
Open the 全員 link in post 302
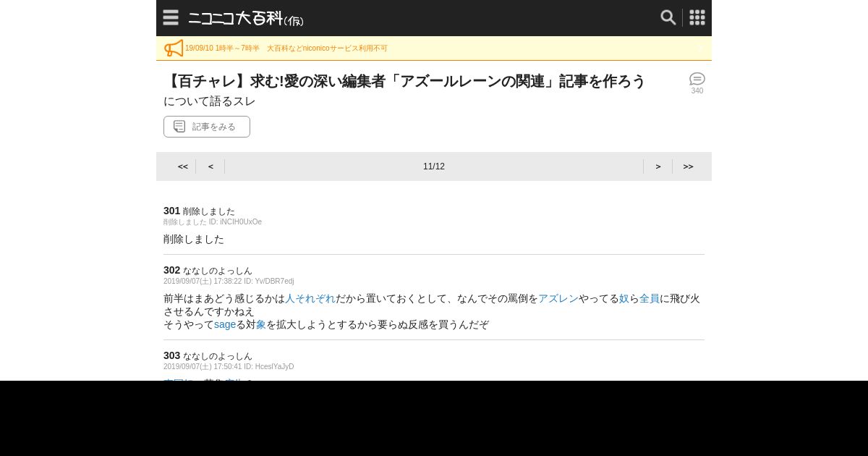tap(650, 298)
